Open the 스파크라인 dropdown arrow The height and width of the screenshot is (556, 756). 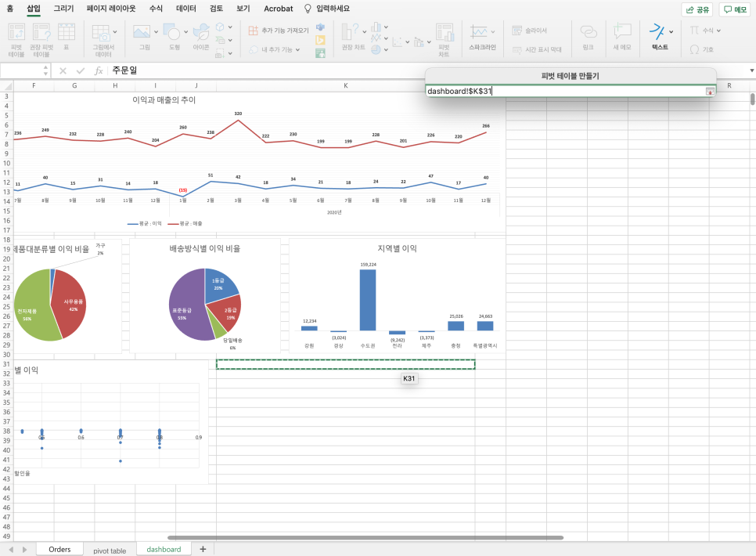pyautogui.click(x=493, y=32)
